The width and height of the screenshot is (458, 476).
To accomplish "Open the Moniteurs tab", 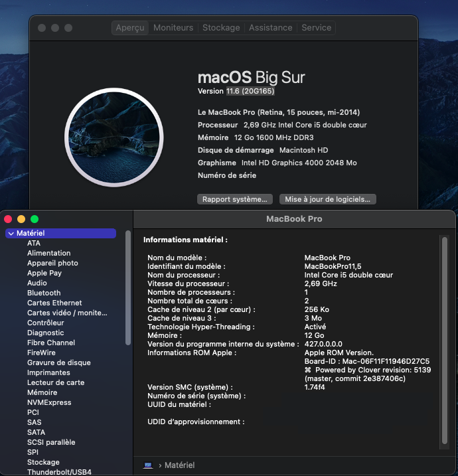I will point(173,28).
